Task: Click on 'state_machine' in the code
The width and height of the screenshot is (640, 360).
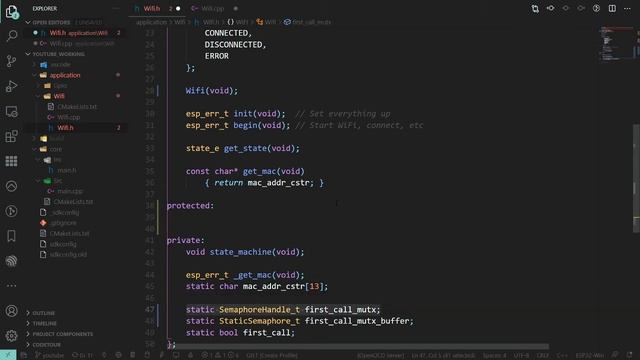Action: (240, 252)
